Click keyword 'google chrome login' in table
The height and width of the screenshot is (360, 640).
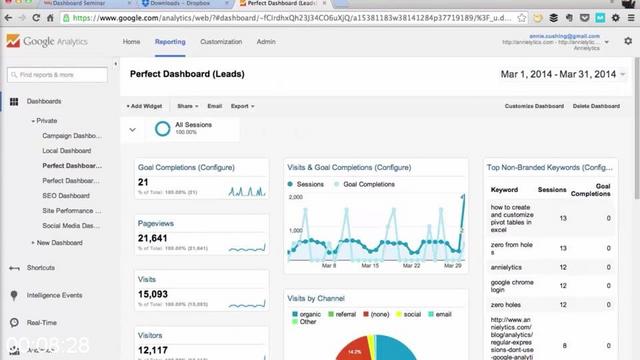pyautogui.click(x=512, y=286)
